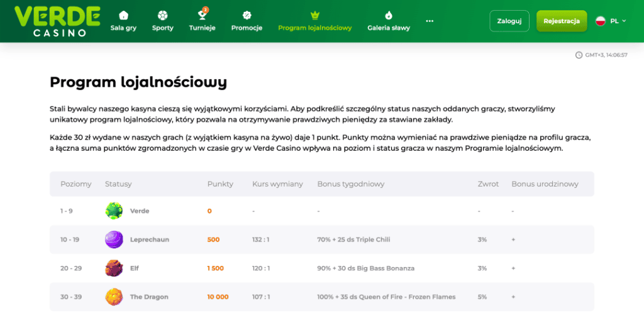Click the 132 : 1 exchange rate
Viewport: 644px width, 313px height.
click(261, 239)
